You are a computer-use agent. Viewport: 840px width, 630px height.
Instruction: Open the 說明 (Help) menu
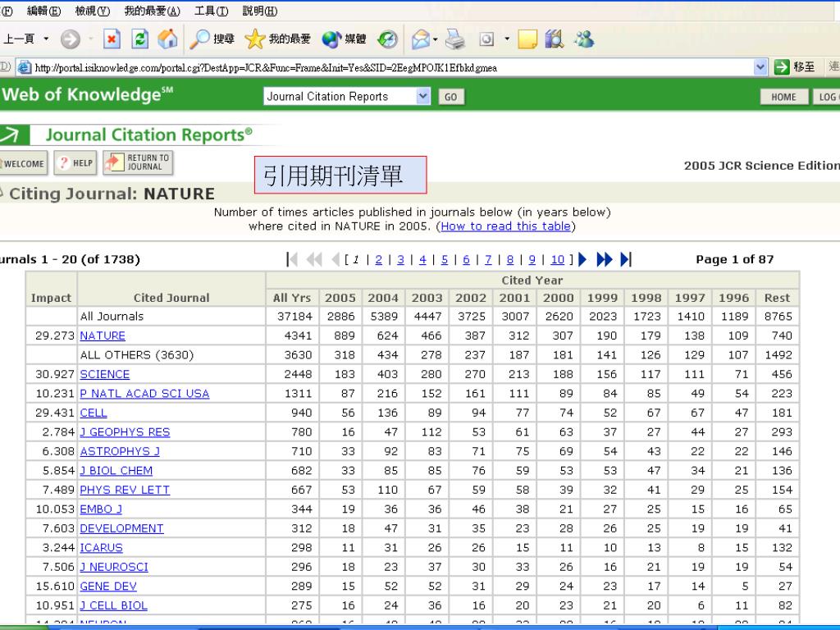pyautogui.click(x=260, y=11)
